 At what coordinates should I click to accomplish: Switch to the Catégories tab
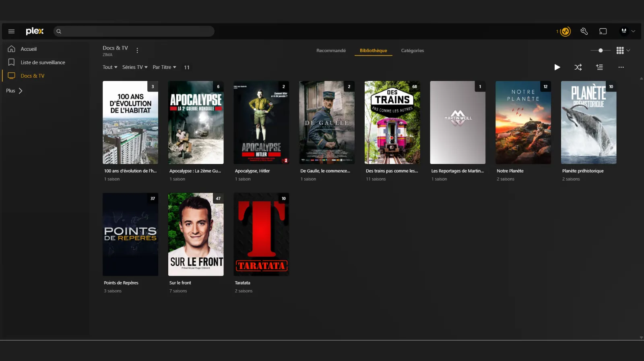click(x=412, y=50)
